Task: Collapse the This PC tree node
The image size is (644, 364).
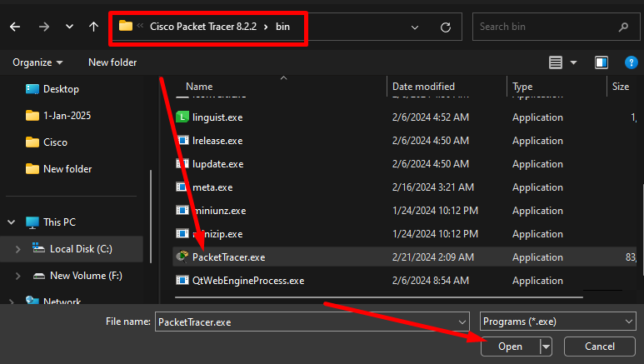Action: point(12,222)
